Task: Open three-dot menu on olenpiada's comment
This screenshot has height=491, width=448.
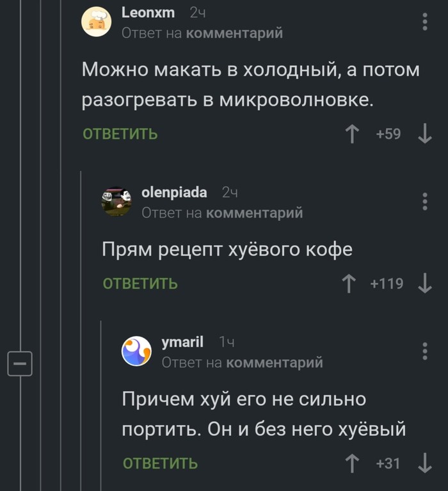Action: [425, 201]
